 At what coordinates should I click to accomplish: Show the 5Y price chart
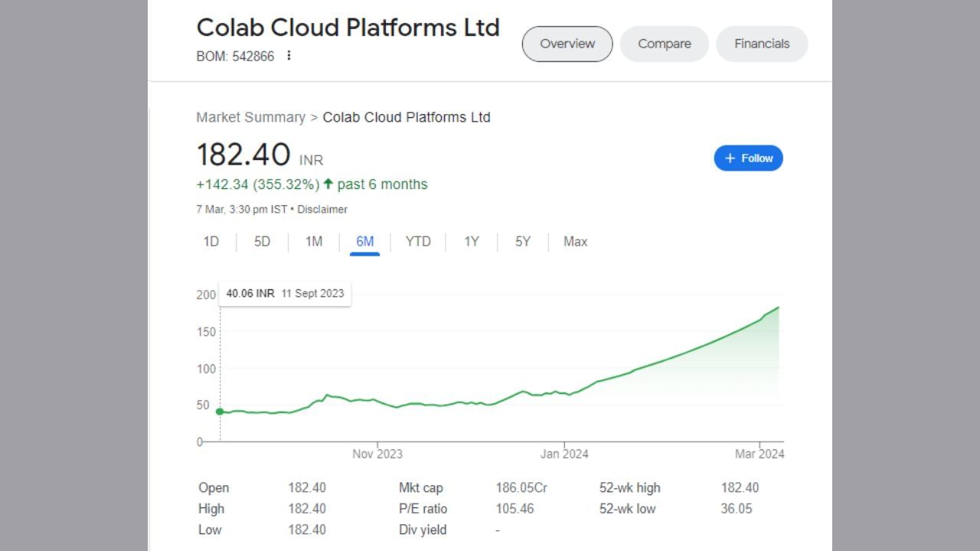point(522,242)
